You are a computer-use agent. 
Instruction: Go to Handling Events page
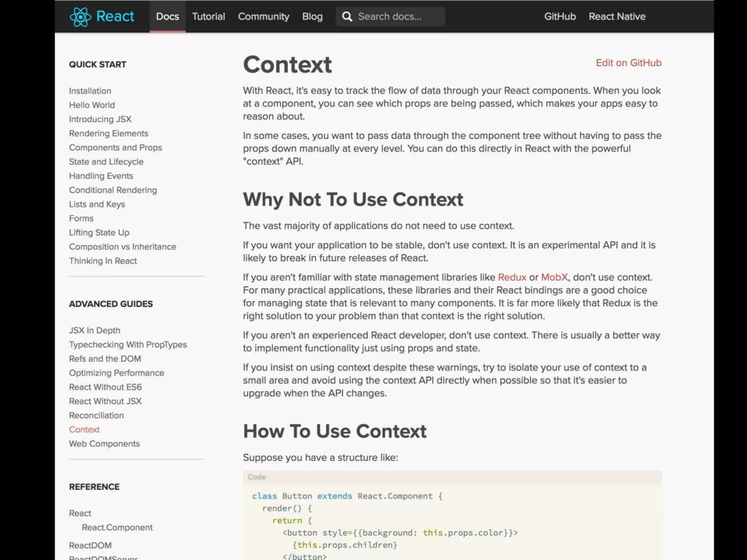(x=101, y=176)
